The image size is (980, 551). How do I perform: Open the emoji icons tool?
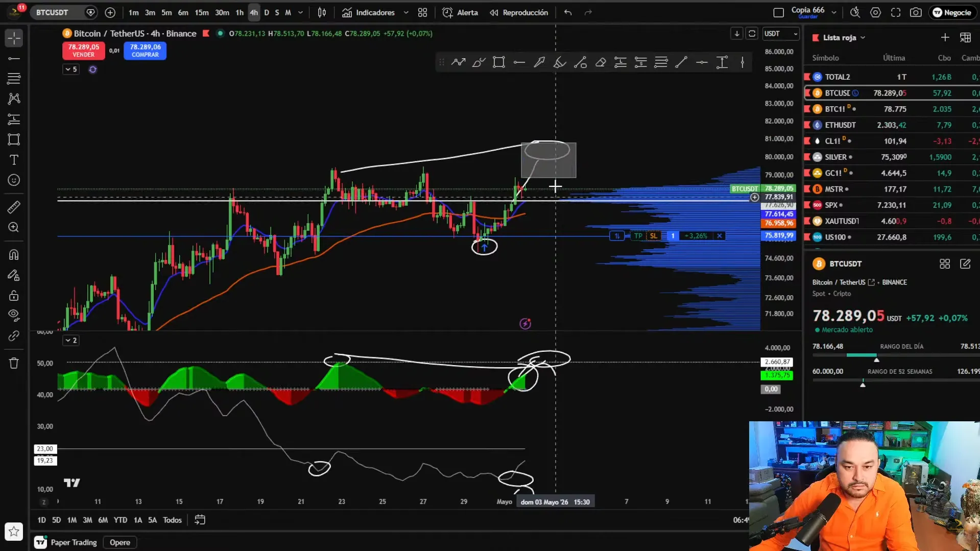tap(14, 180)
